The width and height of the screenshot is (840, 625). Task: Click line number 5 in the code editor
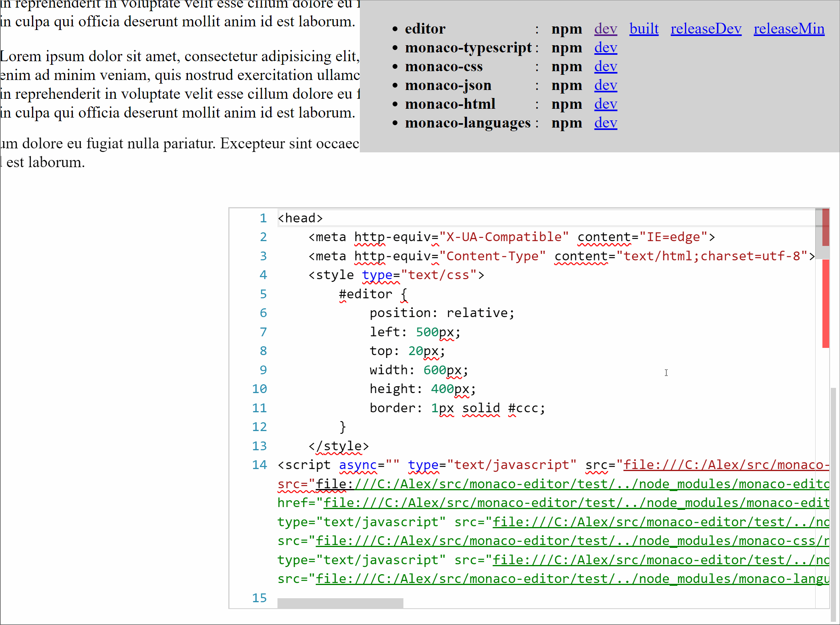[x=263, y=294]
